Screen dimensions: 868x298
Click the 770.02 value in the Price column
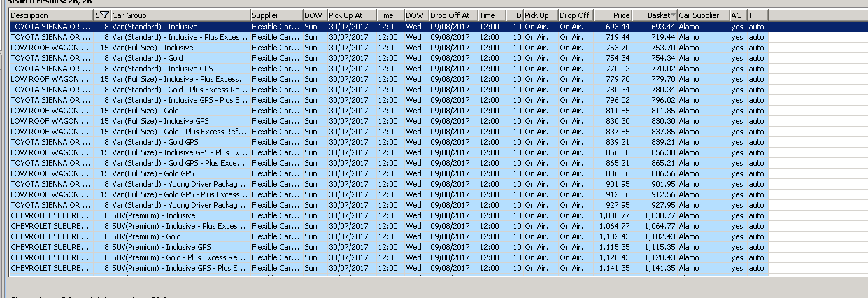[618, 69]
